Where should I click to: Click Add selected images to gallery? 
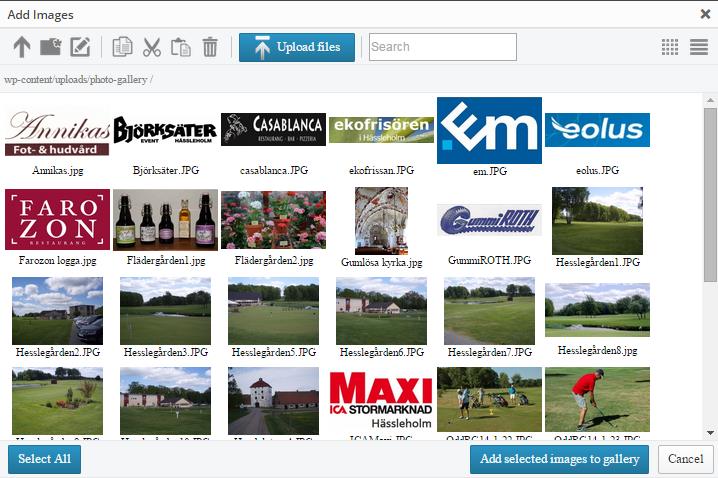(x=560, y=459)
